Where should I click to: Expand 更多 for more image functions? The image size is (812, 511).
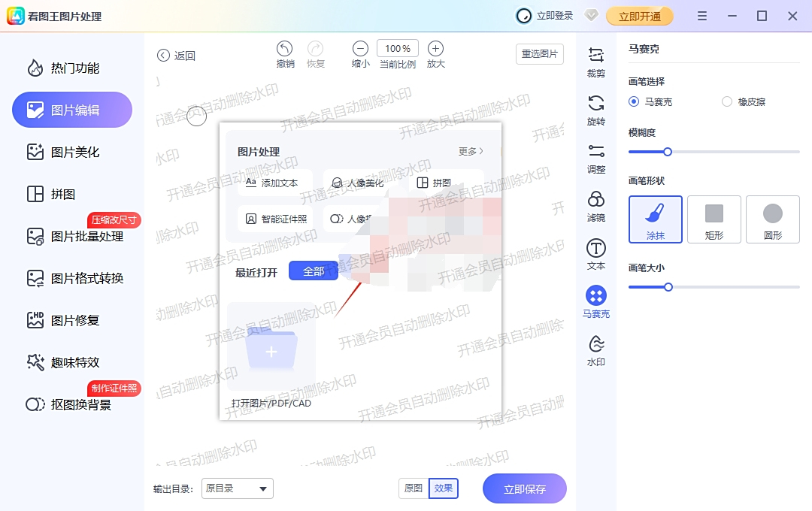(x=468, y=150)
